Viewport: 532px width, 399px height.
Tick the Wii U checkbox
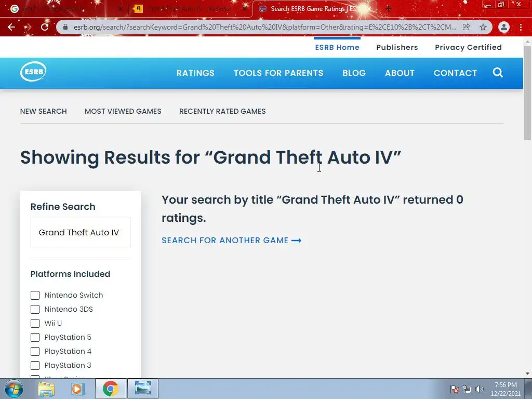pos(35,323)
